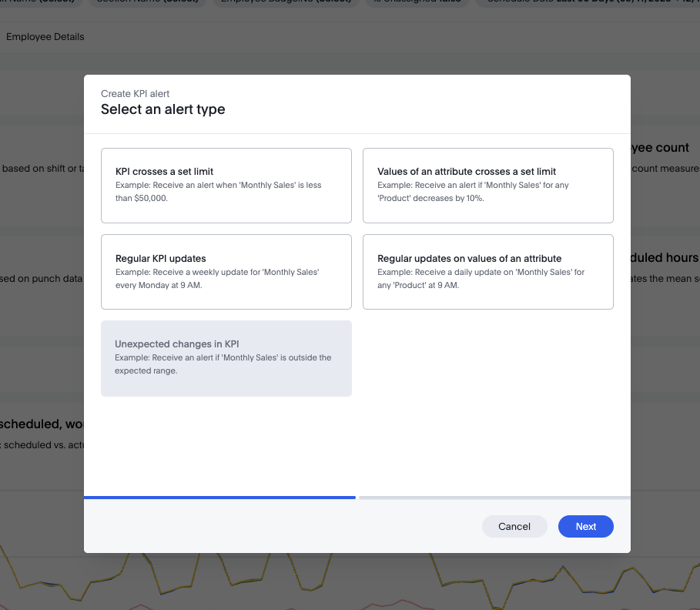Click the 'Create KPI alert' dialog label

tap(135, 94)
